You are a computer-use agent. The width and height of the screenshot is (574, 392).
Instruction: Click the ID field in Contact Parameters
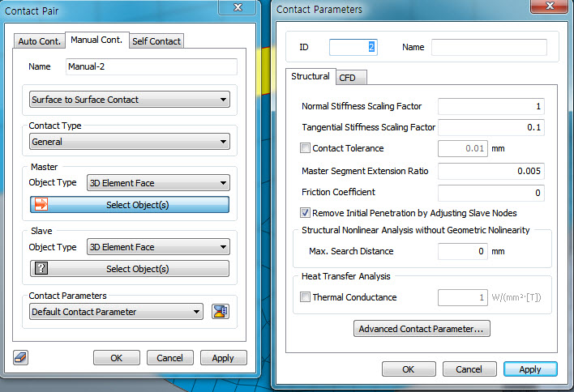point(353,47)
